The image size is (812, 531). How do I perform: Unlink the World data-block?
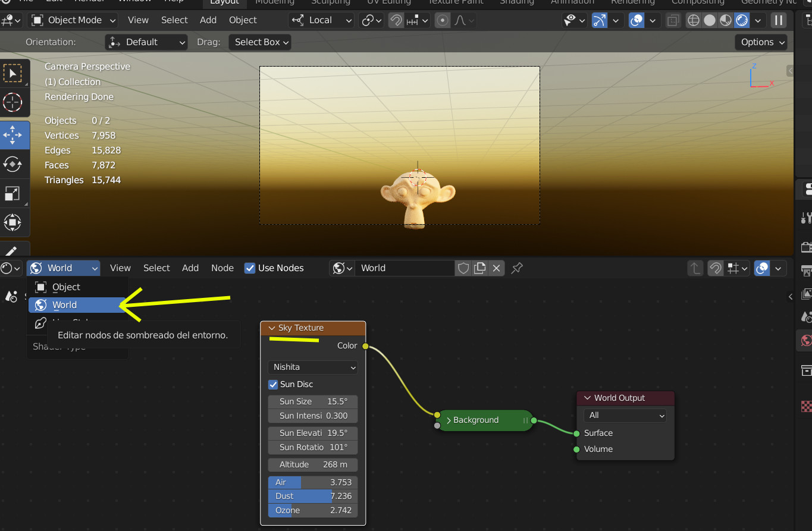pyautogui.click(x=497, y=268)
